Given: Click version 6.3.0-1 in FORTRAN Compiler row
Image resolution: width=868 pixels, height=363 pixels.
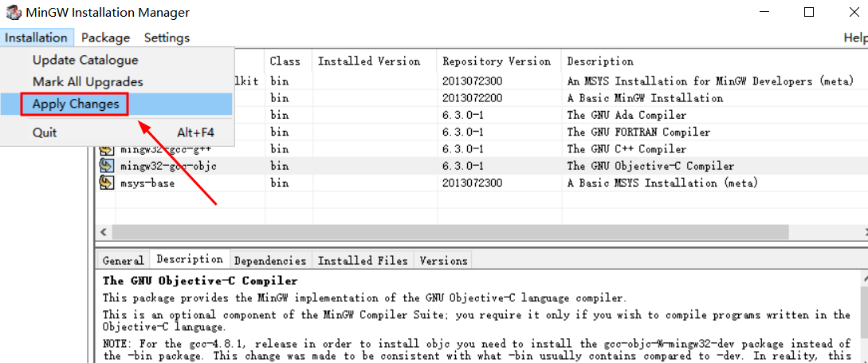Looking at the screenshot, I should pyautogui.click(x=463, y=132).
